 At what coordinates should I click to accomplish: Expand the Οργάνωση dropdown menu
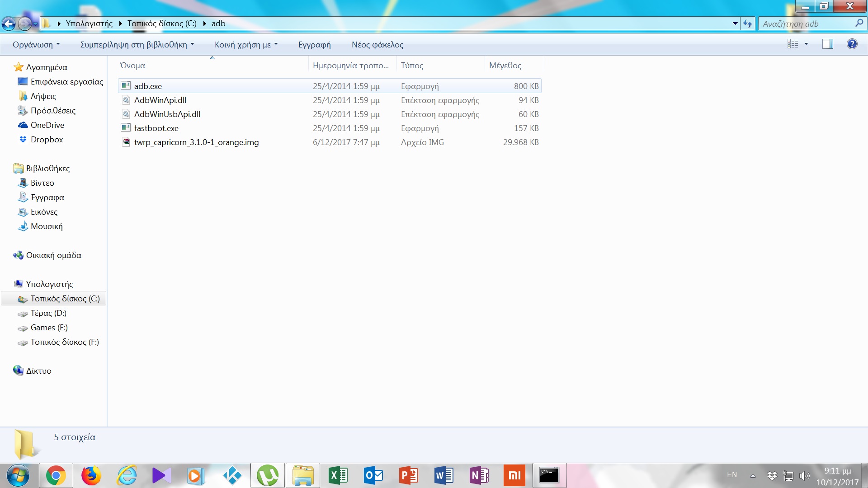point(36,44)
